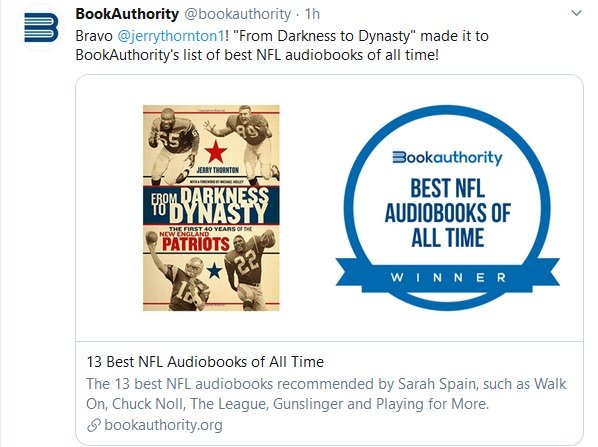Click the Bookauthority logo inside the badge
The image size is (598, 447).
tap(447, 157)
